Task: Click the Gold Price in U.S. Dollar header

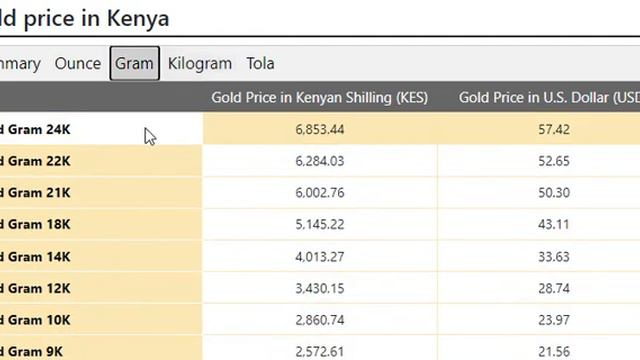Action: [x=549, y=98]
